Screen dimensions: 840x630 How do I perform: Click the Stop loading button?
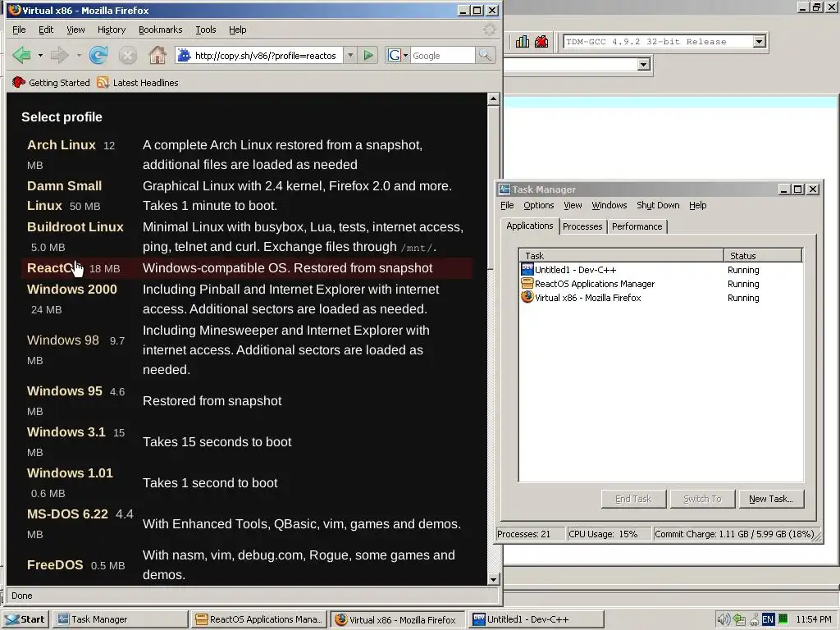(127, 55)
